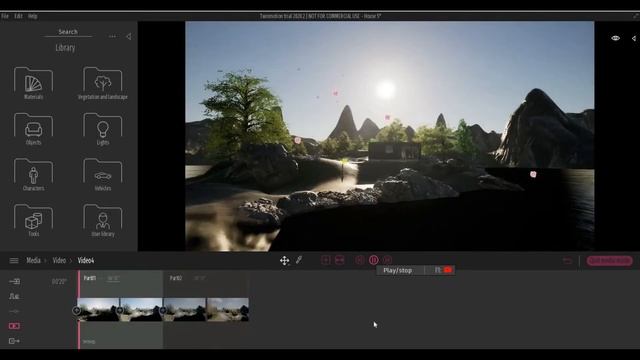The image size is (640, 360).
Task: Open the Characters library folder
Action: pos(33,175)
